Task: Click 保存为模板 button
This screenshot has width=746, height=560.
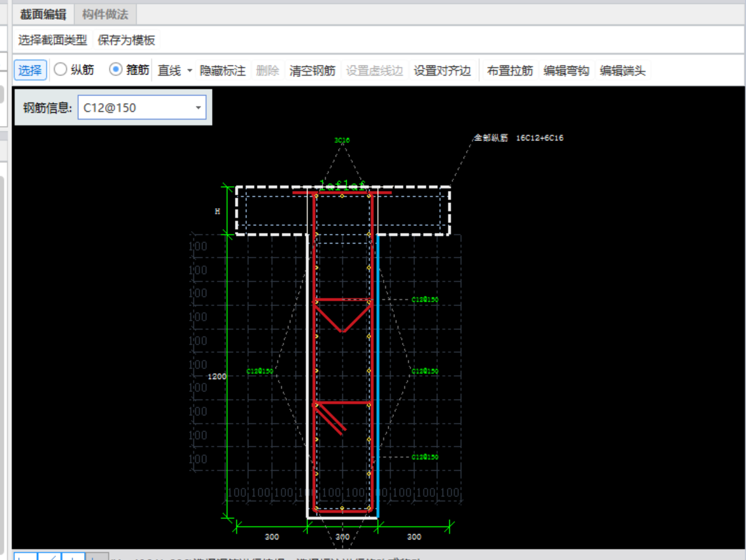Action: click(x=126, y=40)
